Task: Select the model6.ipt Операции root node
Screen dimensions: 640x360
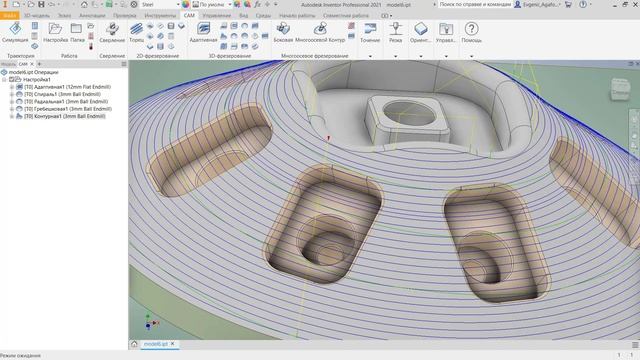Action: 33,72
